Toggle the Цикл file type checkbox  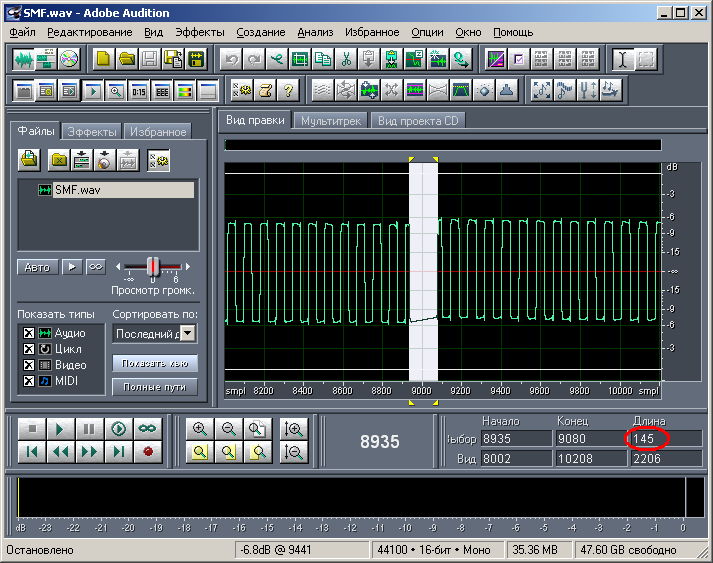[29, 349]
